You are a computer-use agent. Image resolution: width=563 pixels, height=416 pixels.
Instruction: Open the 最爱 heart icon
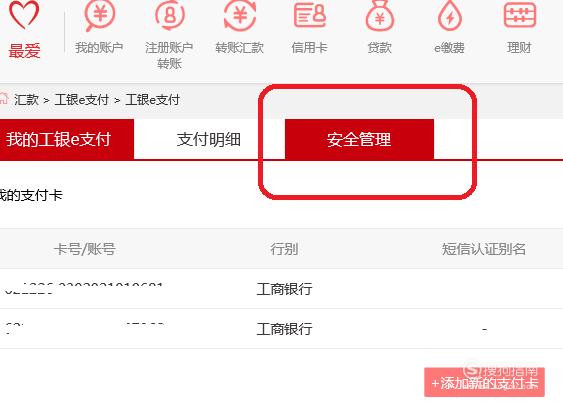[24, 15]
